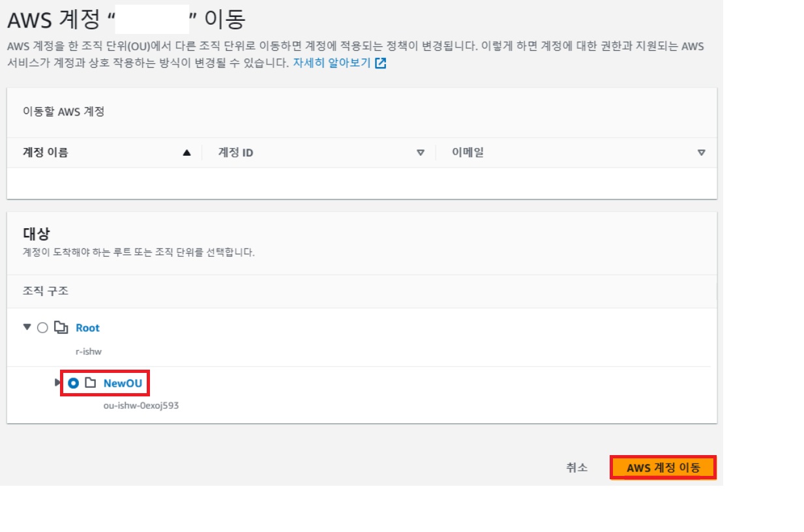The image size is (804, 532).
Task: Select the NewOU radio button
Action: (x=74, y=383)
